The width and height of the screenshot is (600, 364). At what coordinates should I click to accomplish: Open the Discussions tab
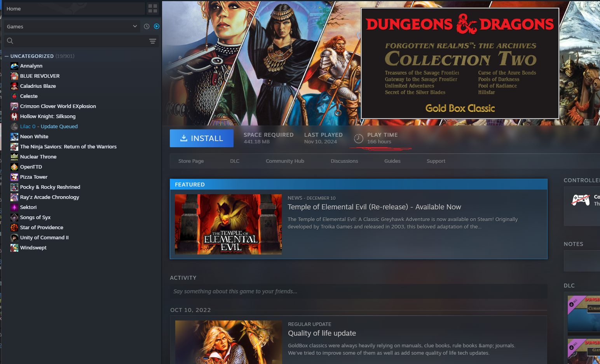[344, 161]
